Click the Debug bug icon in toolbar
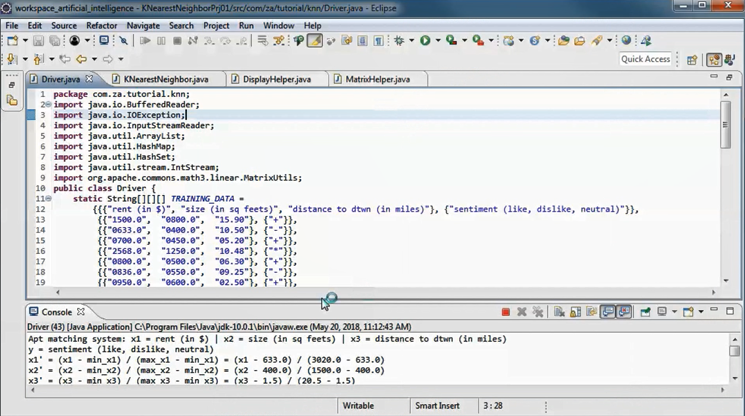The width and height of the screenshot is (745, 416). point(400,41)
